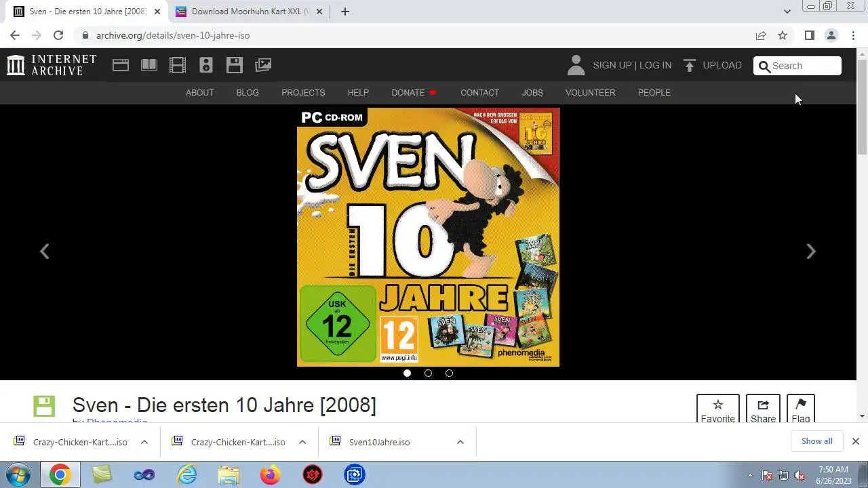Go back in browser history

point(15,35)
